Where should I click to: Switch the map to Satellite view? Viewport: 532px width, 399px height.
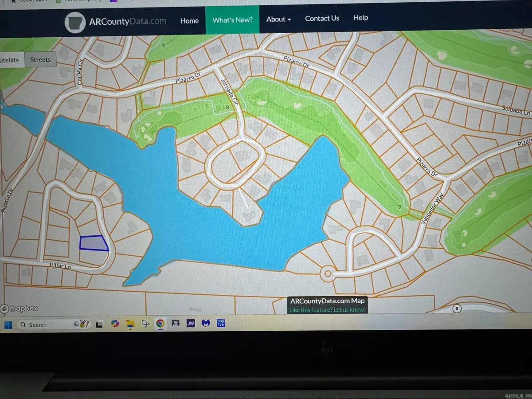(11, 60)
